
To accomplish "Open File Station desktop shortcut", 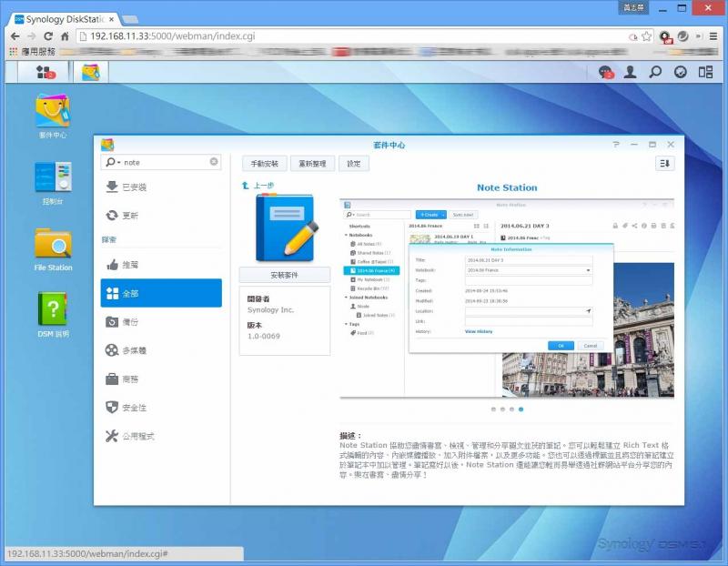I will [53, 249].
